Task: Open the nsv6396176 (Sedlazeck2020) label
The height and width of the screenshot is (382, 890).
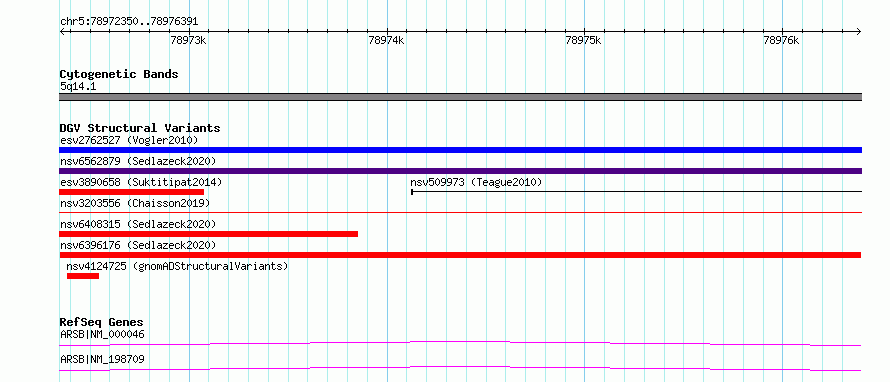Action: [138, 245]
